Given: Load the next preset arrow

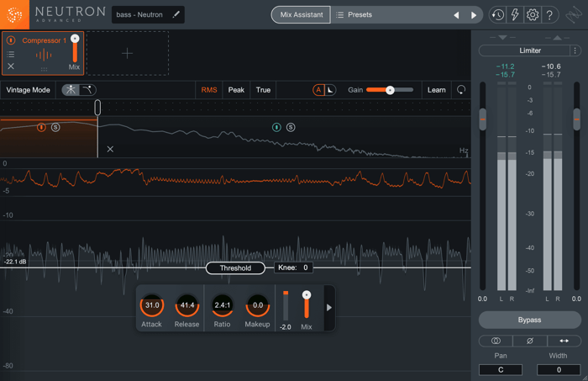Looking at the screenshot, I should [x=473, y=15].
